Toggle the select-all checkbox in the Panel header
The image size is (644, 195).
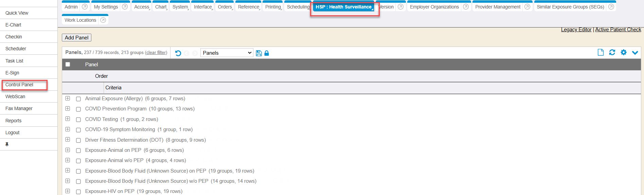[x=68, y=65]
